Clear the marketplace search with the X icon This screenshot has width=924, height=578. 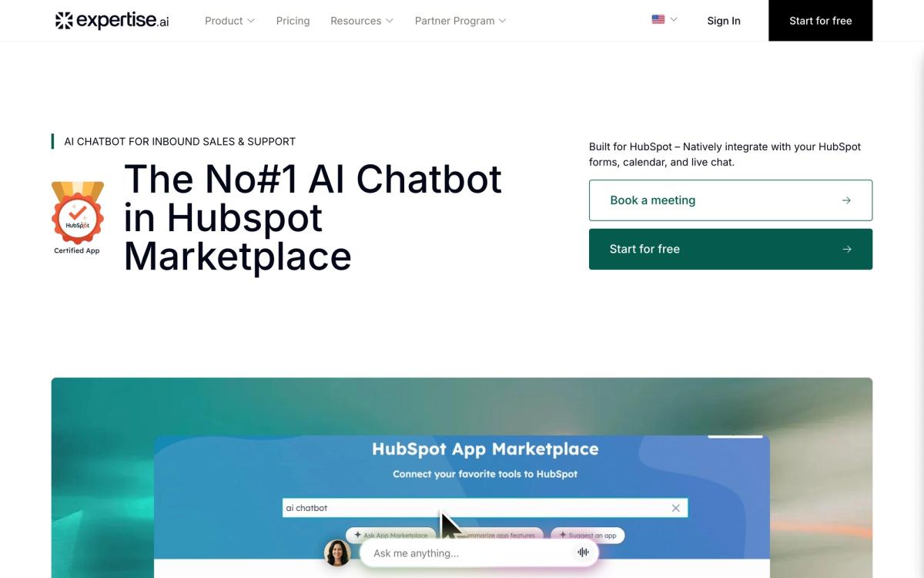point(675,508)
